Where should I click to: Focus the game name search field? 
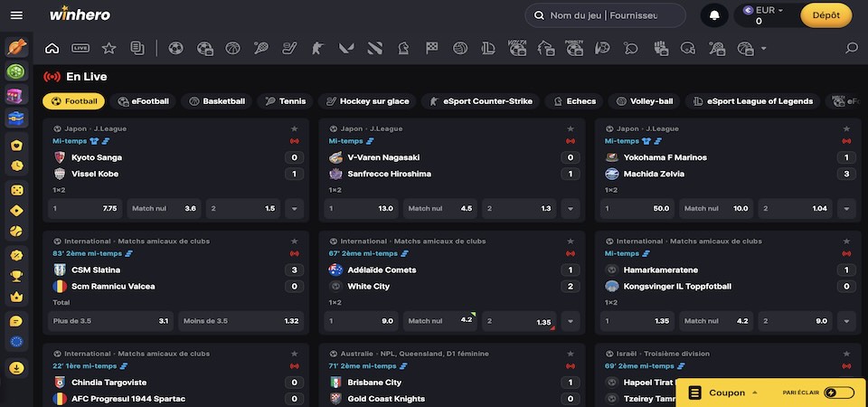(x=606, y=15)
